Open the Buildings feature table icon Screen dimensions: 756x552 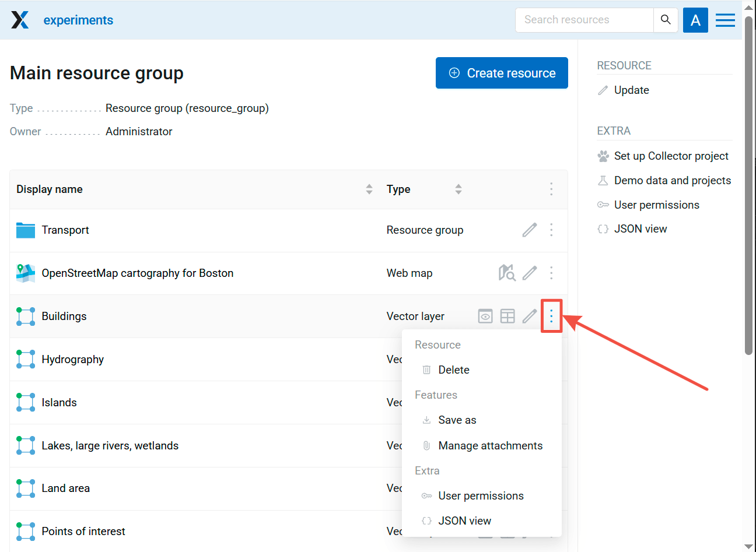coord(508,316)
